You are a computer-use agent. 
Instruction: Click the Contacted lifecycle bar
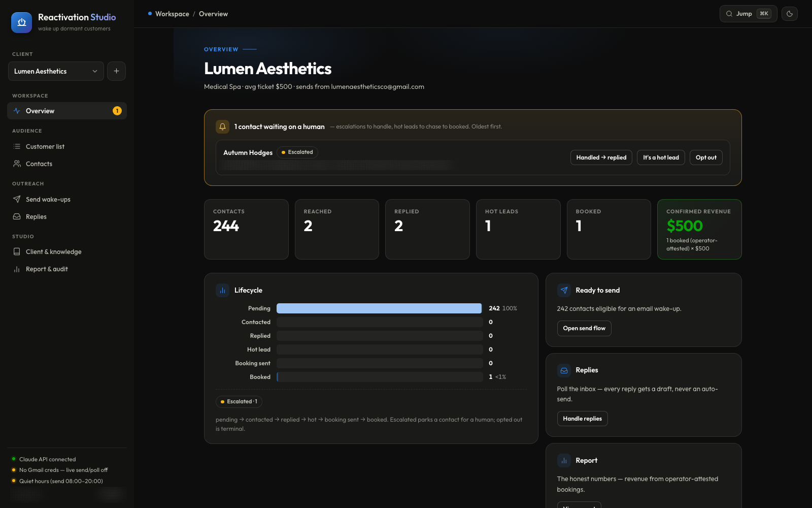tap(380, 322)
